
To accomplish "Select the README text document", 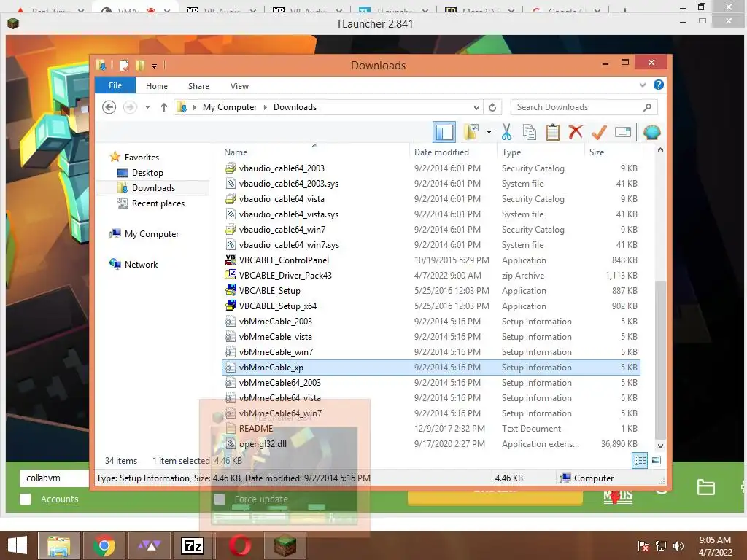I will (x=430, y=429).
